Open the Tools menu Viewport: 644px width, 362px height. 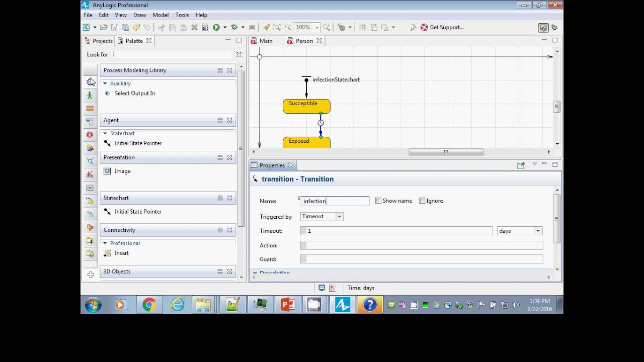pos(182,15)
